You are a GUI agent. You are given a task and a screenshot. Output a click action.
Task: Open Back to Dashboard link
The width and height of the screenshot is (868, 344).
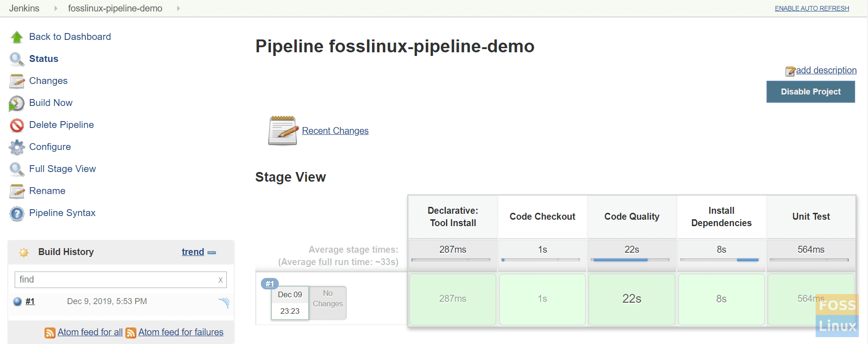pos(70,37)
